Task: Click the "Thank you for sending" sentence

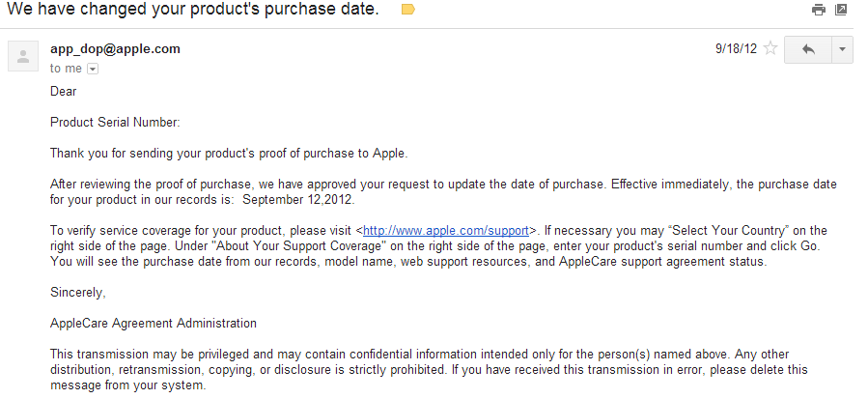Action: tap(229, 154)
